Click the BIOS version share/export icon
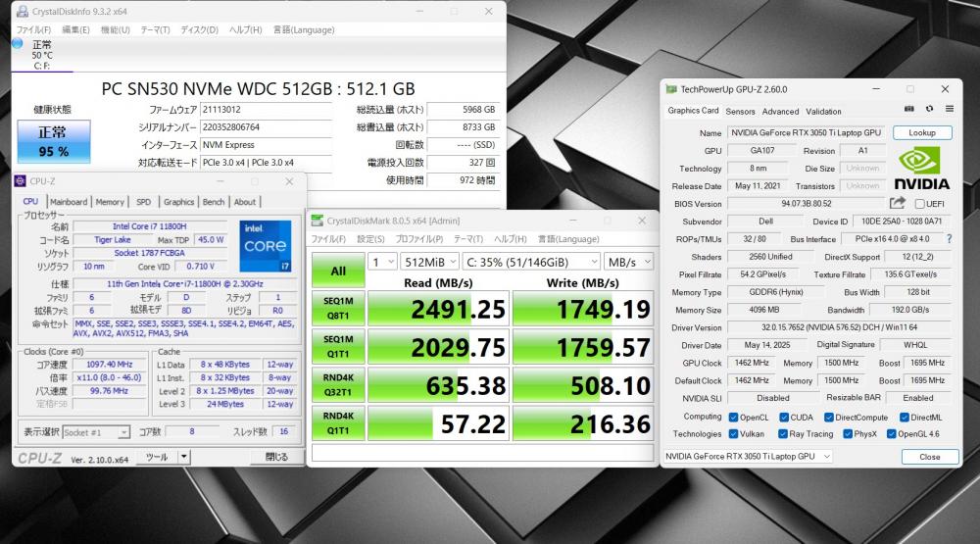The width and height of the screenshot is (980, 544). coord(898,203)
